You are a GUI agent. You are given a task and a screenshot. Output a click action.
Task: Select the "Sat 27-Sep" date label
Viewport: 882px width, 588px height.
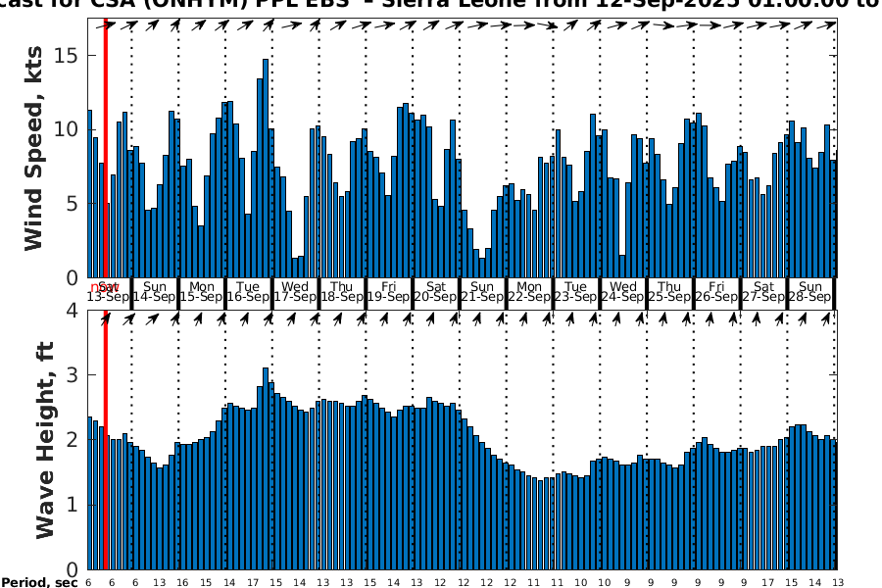click(763, 291)
